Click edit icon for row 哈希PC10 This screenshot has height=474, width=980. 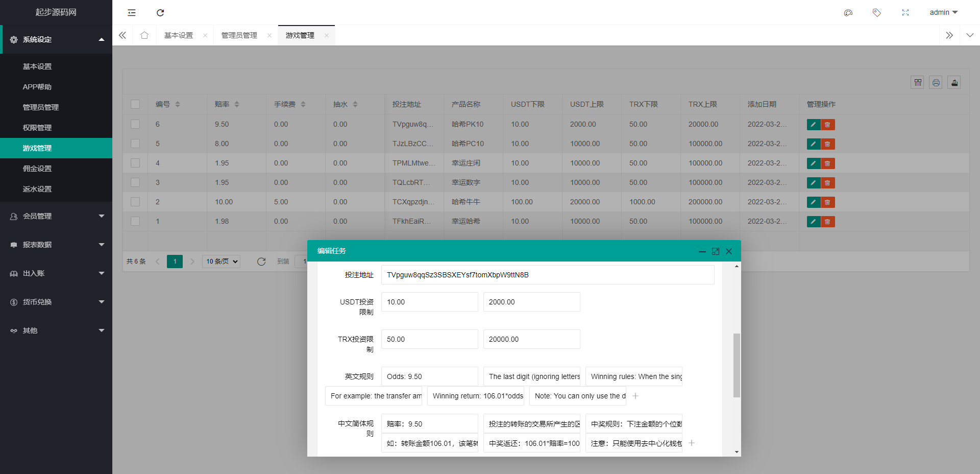pos(813,144)
